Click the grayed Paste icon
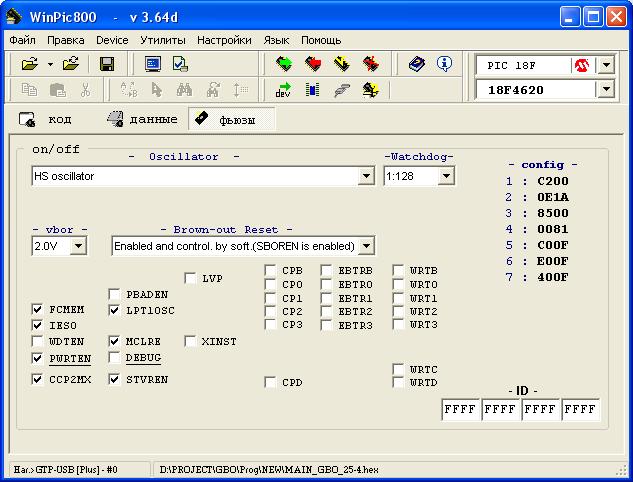 (x=58, y=90)
